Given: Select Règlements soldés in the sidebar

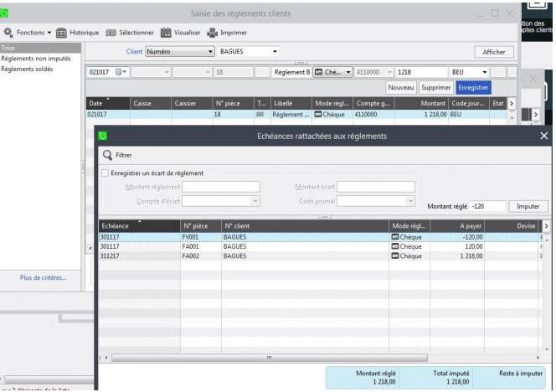Looking at the screenshot, I should (x=27, y=69).
